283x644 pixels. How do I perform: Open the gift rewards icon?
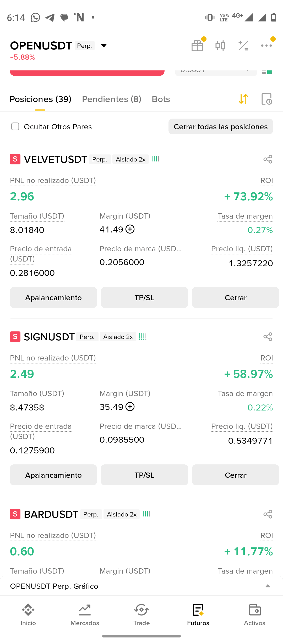[x=197, y=46]
